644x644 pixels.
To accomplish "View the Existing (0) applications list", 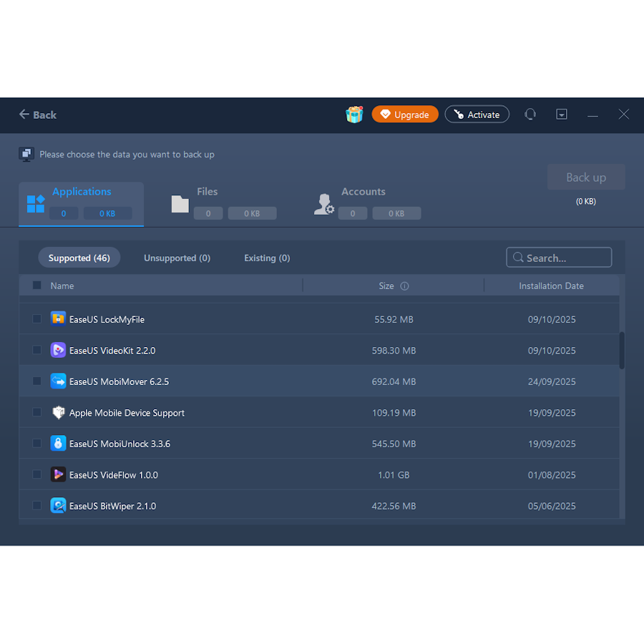I will 267,258.
